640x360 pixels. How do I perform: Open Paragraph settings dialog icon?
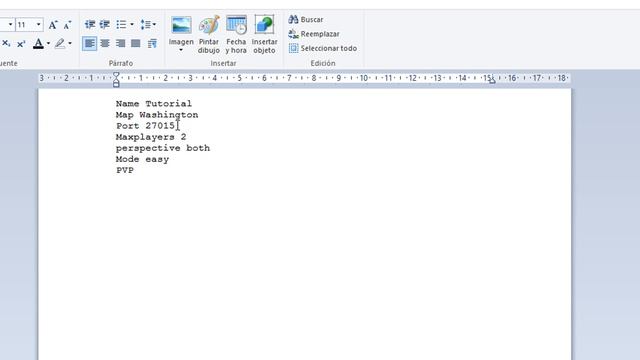(152, 43)
